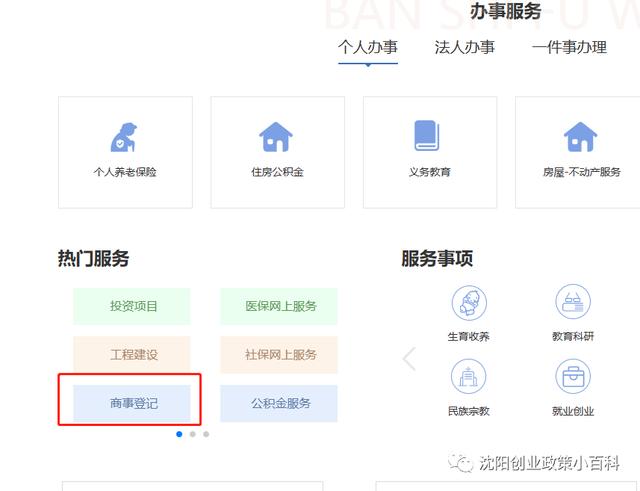This screenshot has height=491, width=640.
Task: Click the 工程建设 button
Action: 132,355
